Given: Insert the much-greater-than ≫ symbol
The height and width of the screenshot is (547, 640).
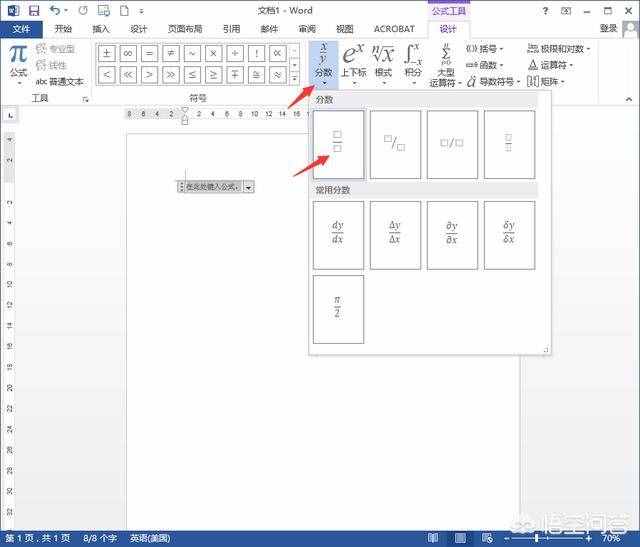Looking at the screenshot, I should point(171,75).
